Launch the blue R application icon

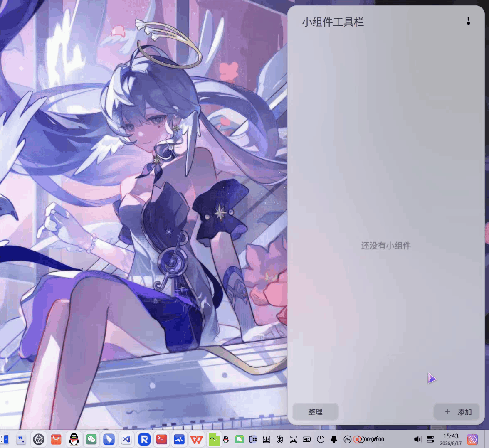pyautogui.click(x=144, y=439)
